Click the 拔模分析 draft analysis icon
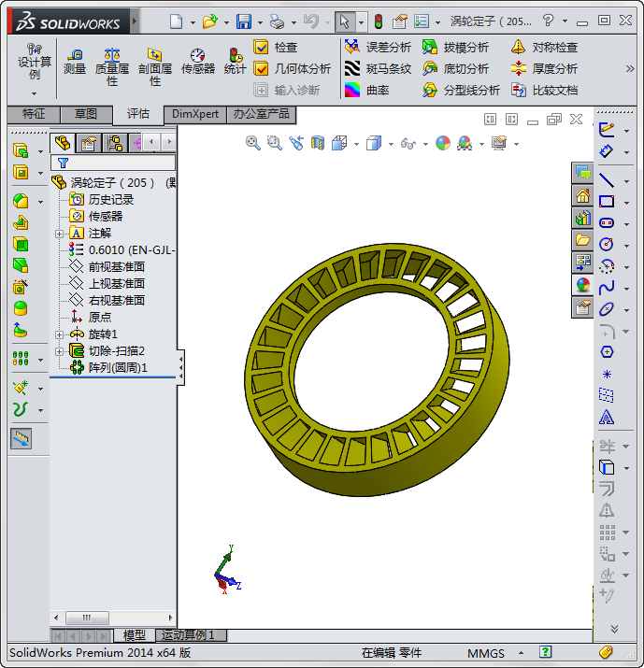 tap(430, 47)
